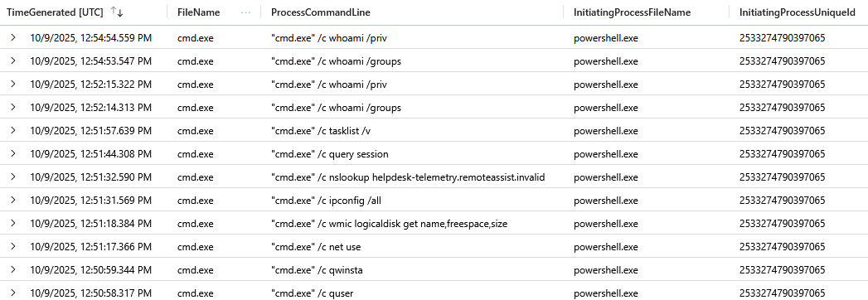Image resolution: width=868 pixels, height=300 pixels.
Task: Click timestamp 10/9/2025, 12:50:58.317 PM
Action: tap(91, 293)
